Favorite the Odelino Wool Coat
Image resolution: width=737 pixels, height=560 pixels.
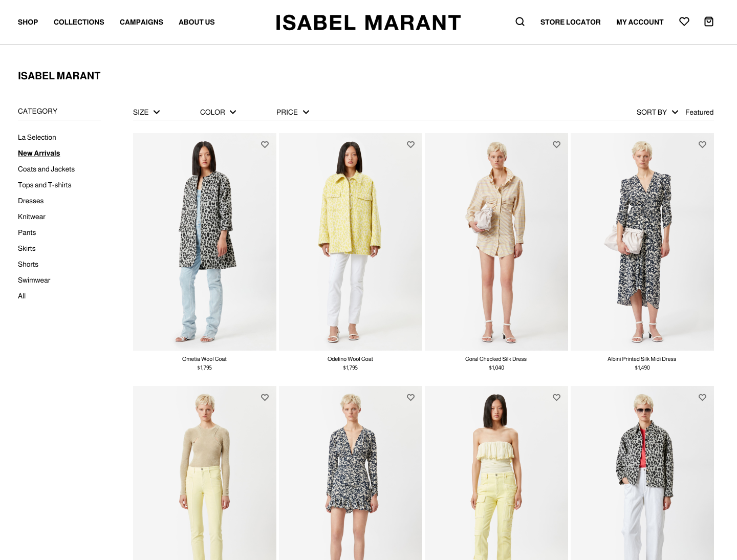tap(410, 144)
